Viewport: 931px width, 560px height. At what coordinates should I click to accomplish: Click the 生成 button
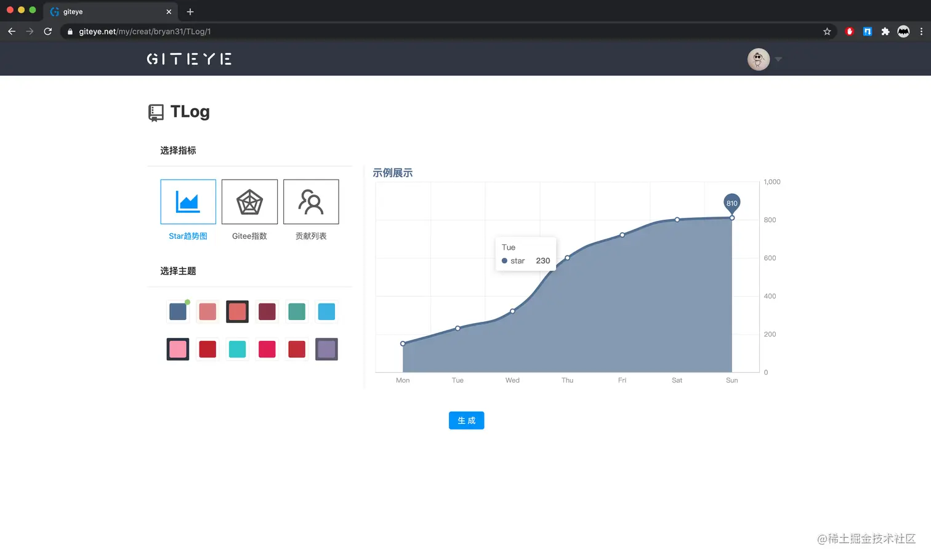pyautogui.click(x=467, y=420)
